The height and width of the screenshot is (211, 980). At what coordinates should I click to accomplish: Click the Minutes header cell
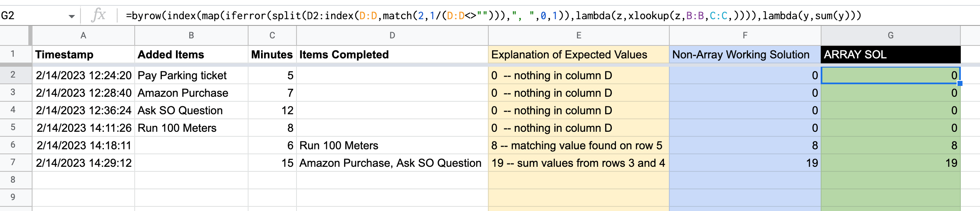272,55
